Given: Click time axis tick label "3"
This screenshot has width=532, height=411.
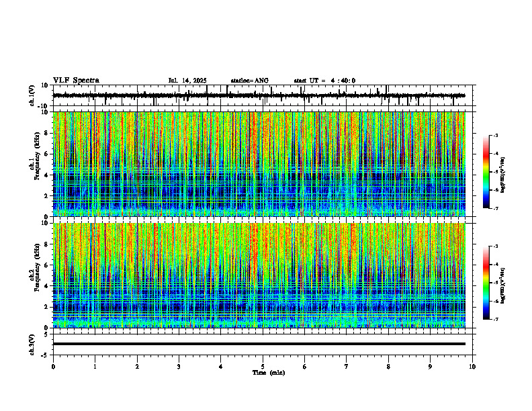Looking at the screenshot, I should (x=179, y=367).
